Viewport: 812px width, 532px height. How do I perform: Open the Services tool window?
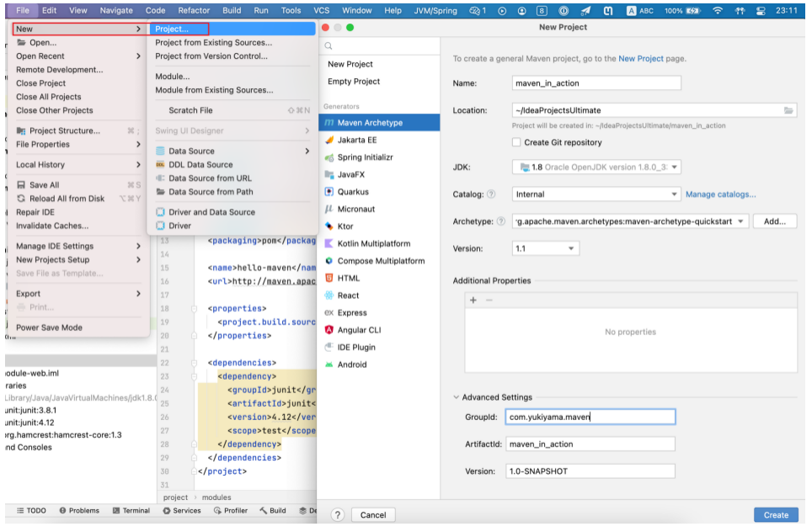pos(182,510)
